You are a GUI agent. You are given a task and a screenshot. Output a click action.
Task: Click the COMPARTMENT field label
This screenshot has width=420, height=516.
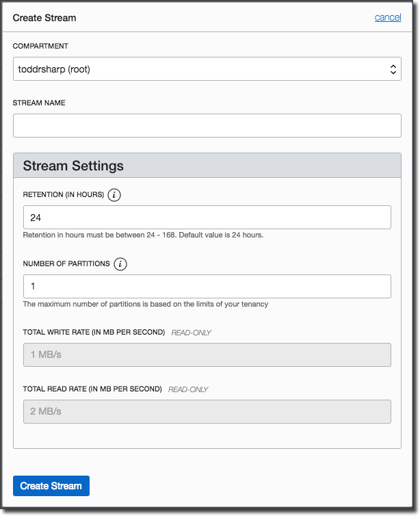tap(40, 46)
